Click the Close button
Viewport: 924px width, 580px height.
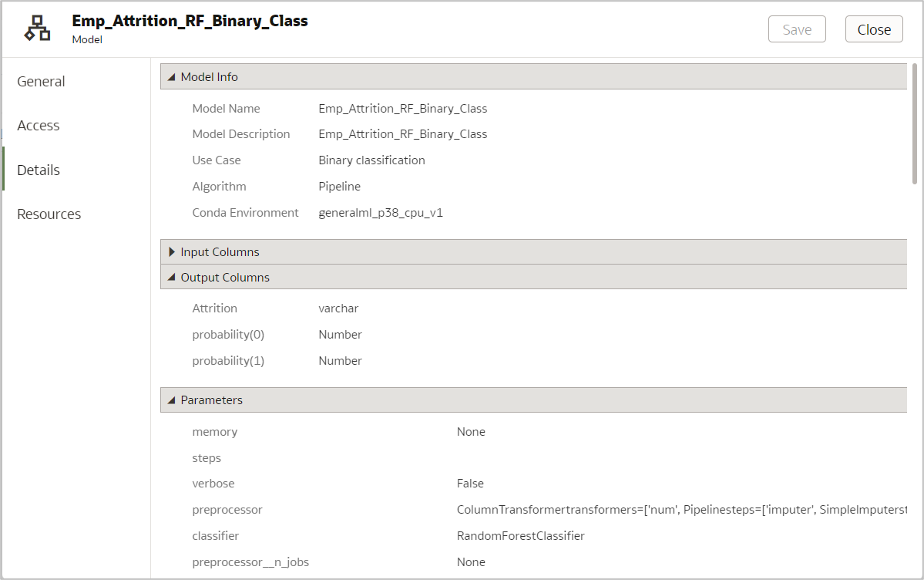[x=874, y=29]
